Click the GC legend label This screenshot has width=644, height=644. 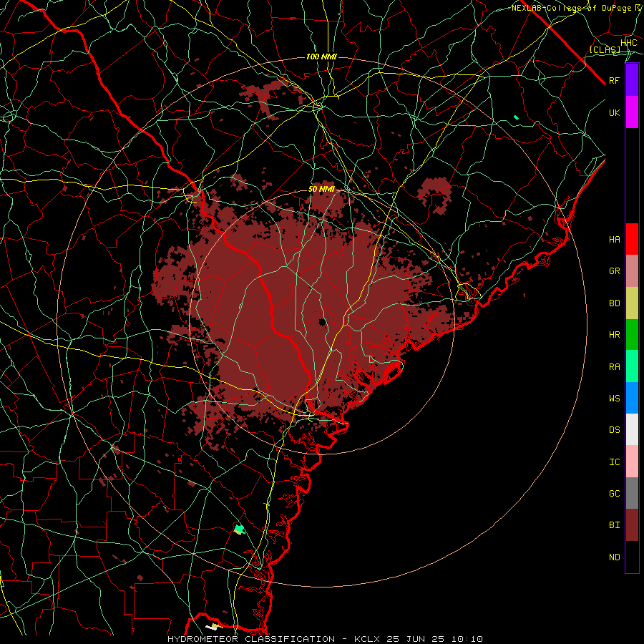614,493
